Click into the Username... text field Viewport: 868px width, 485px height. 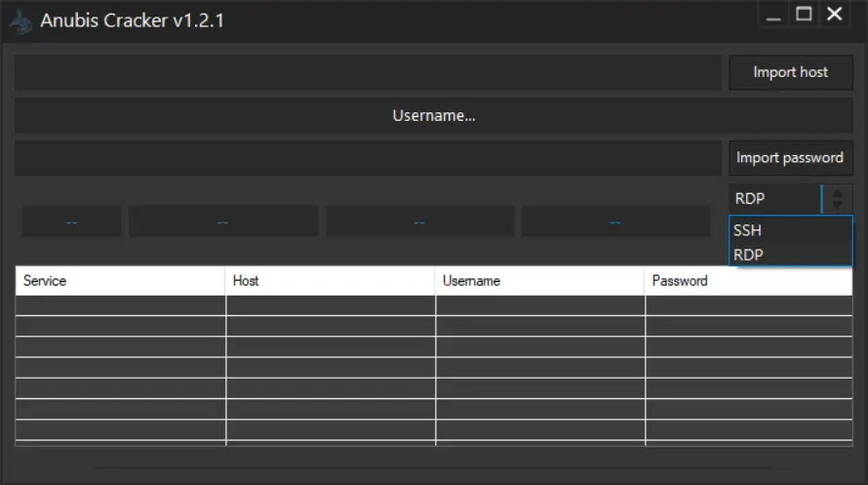pos(433,115)
